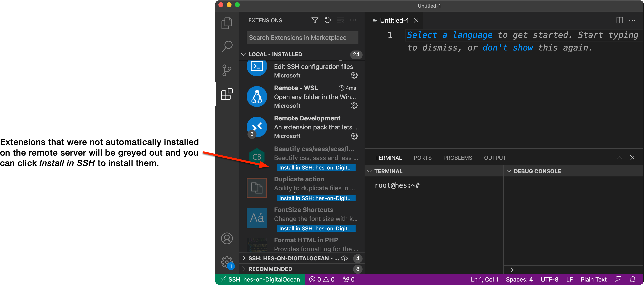Viewport: 644px width, 285px height.
Task: Open the Search view in activity bar
Action: [x=227, y=46]
